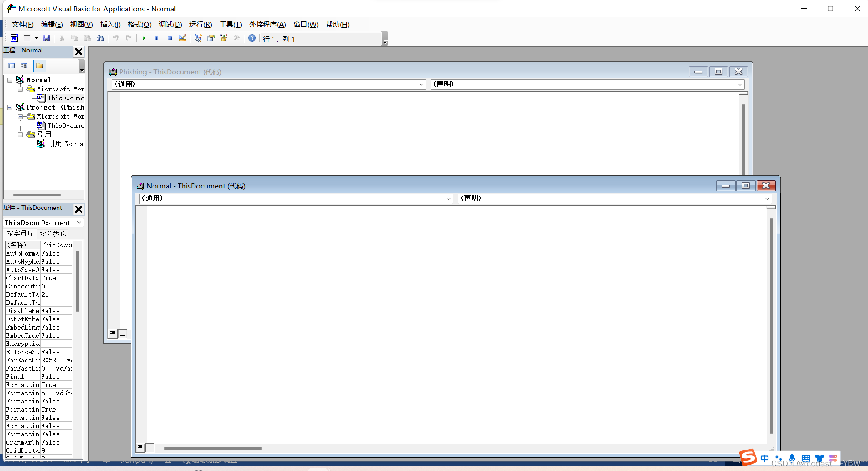Click Procedure View button in Normal window

pyautogui.click(x=140, y=448)
